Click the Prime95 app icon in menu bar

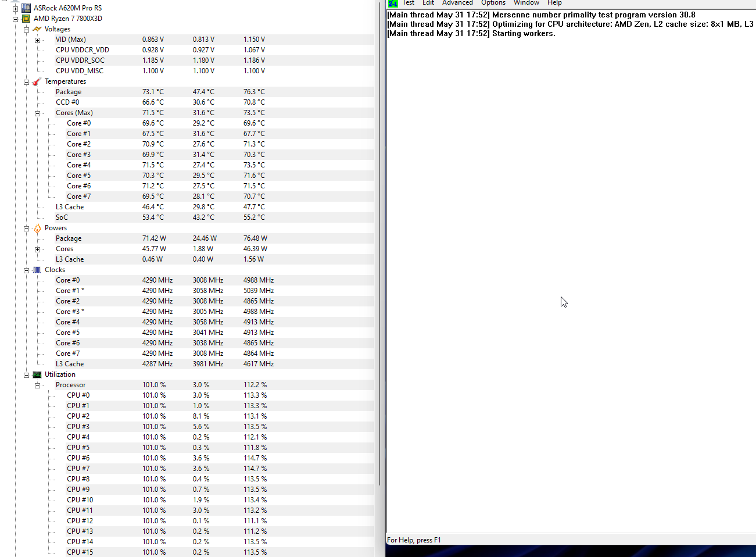coord(393,3)
